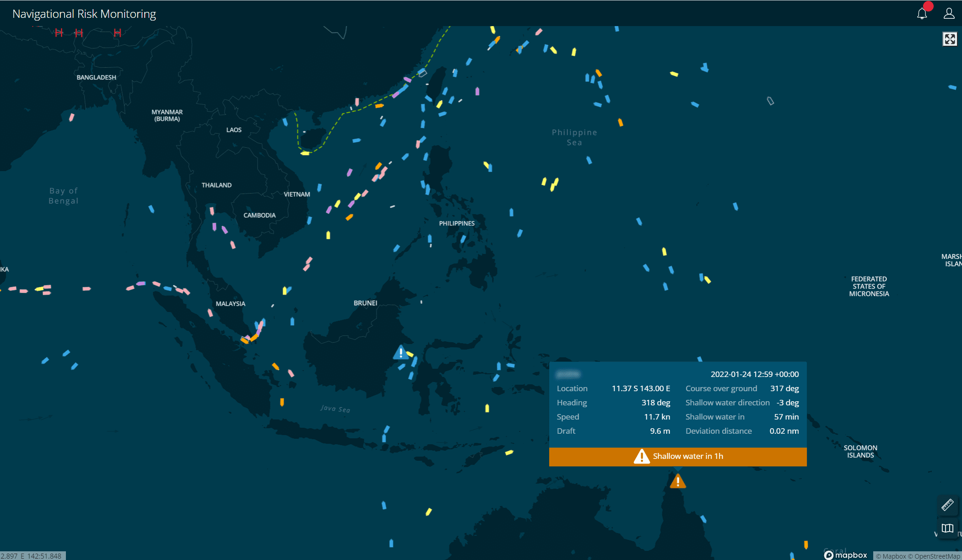Click the coordinates readout at bottom left
The image size is (962, 560).
[x=31, y=555]
